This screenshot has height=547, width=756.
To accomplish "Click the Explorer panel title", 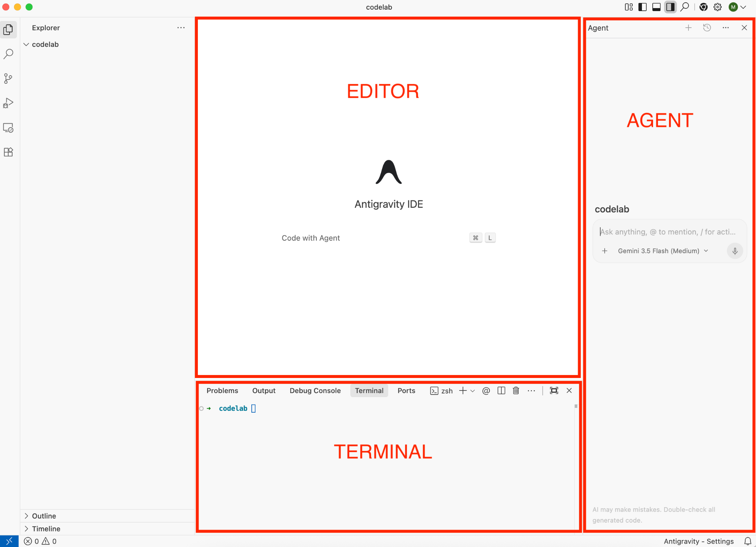I will coord(46,28).
